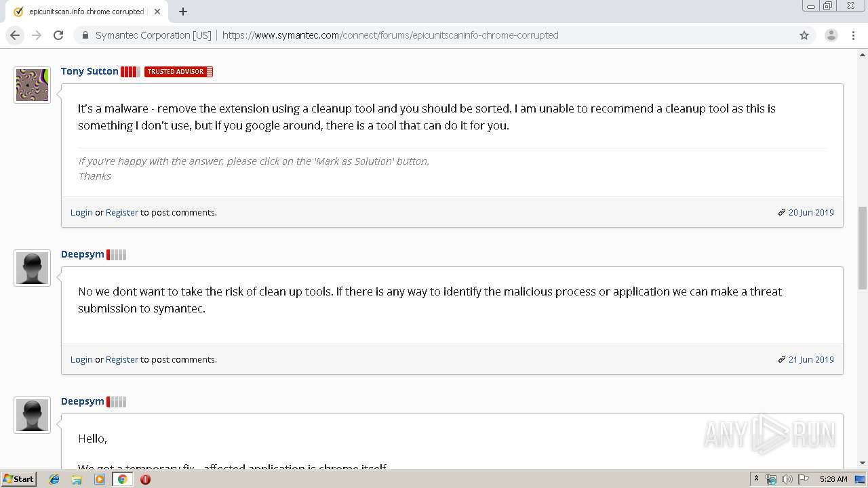Click Register under Tony Sutton's comment
868x488 pixels.
coord(122,212)
